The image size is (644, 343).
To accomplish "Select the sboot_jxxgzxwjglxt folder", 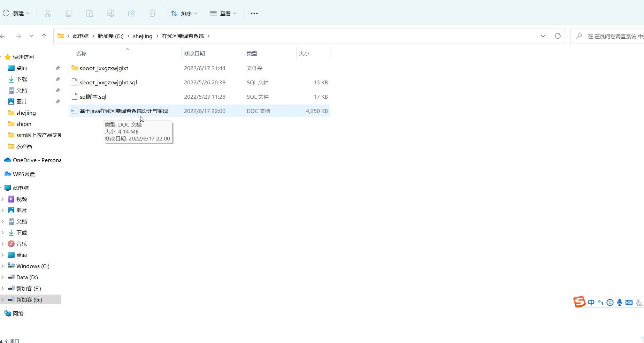I will [x=104, y=68].
